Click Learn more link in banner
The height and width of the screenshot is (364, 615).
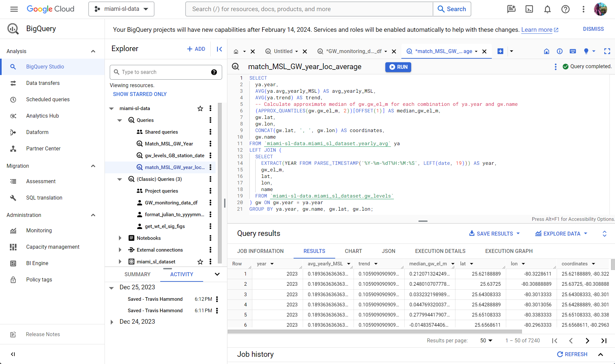point(540,30)
